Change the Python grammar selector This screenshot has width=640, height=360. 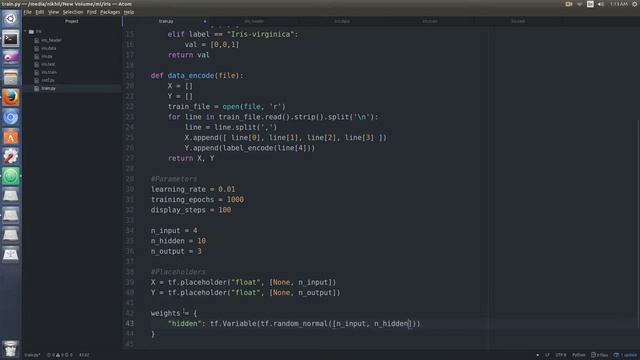point(579,355)
